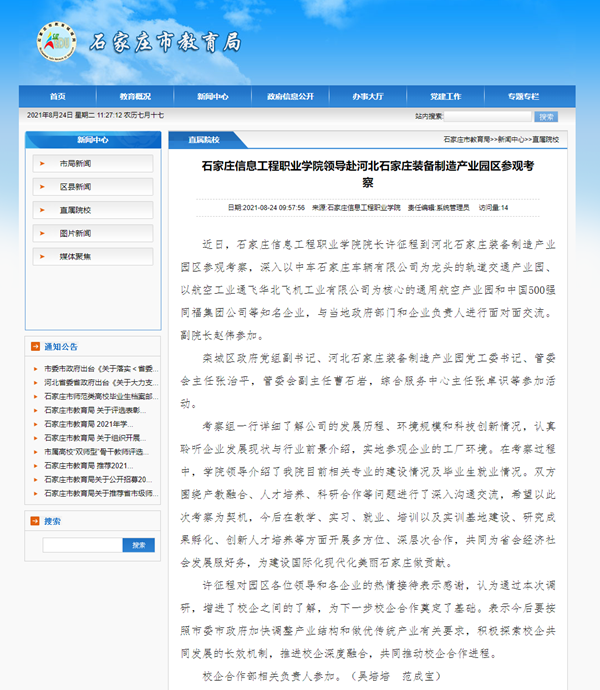
Task: Click arrow icon beside 媒体聚焦
Action: (40, 257)
